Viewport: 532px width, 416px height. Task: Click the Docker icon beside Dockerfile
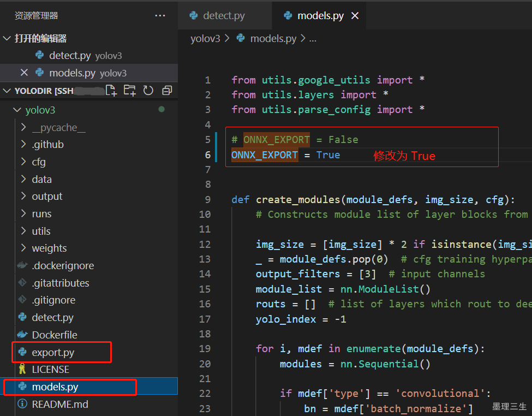[22, 335]
